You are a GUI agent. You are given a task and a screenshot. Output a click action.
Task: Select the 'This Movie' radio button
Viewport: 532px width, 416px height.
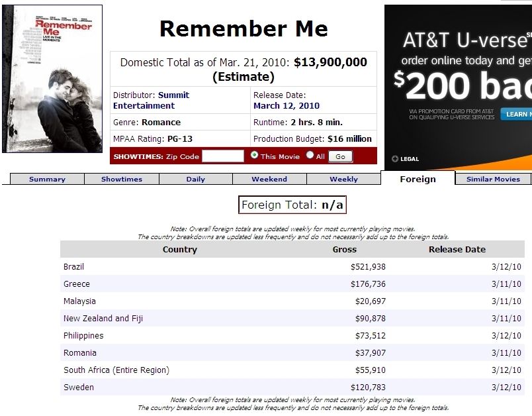254,155
